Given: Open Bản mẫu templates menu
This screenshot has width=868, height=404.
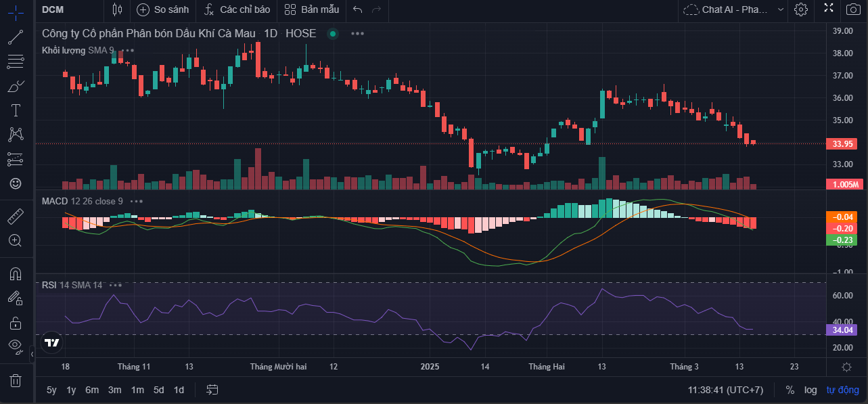Looking at the screenshot, I should pos(312,9).
